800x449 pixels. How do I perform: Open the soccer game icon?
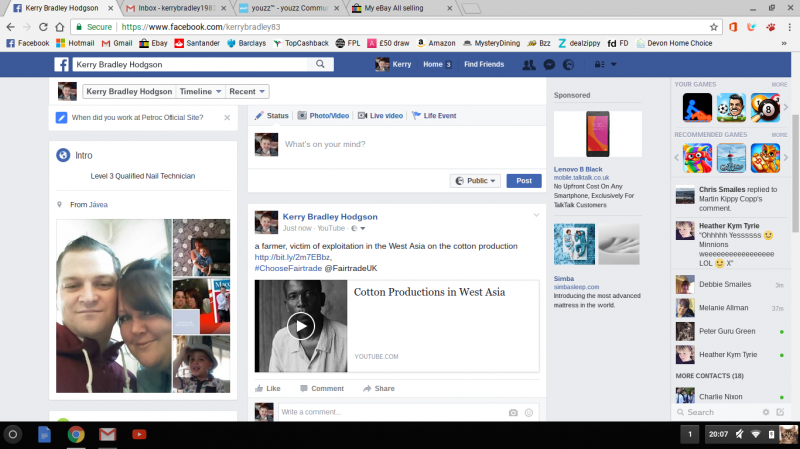(731, 108)
